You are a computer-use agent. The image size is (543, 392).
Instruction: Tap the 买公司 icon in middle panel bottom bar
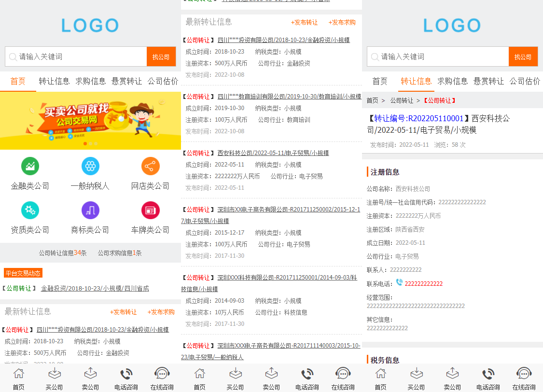(236, 374)
